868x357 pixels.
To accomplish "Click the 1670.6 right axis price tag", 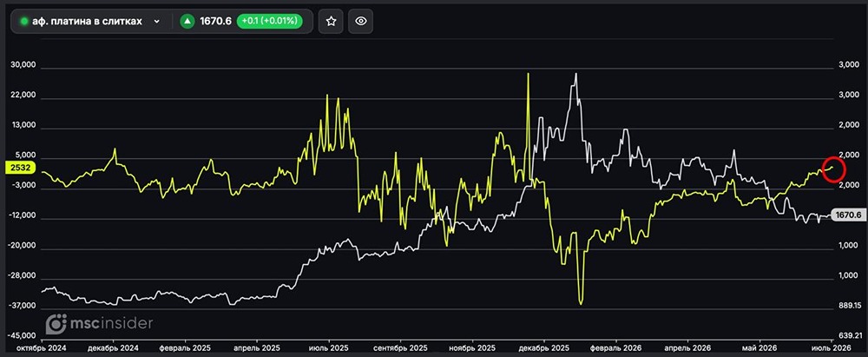I will [849, 215].
